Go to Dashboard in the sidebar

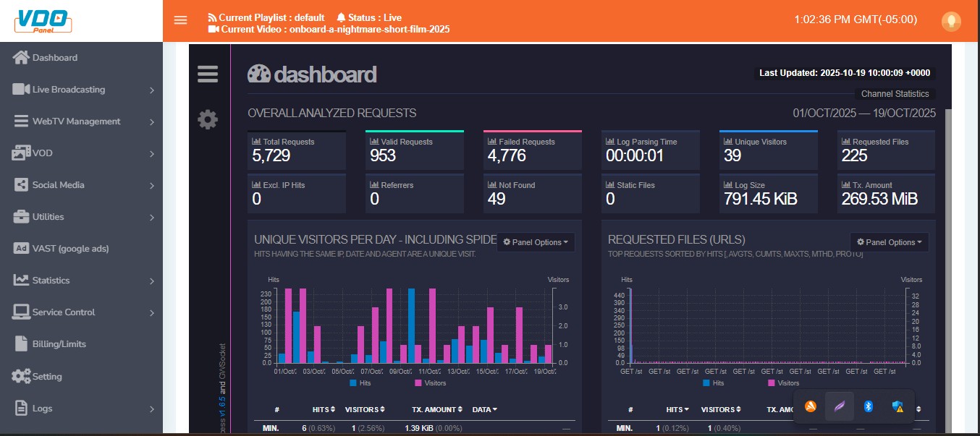(54, 58)
